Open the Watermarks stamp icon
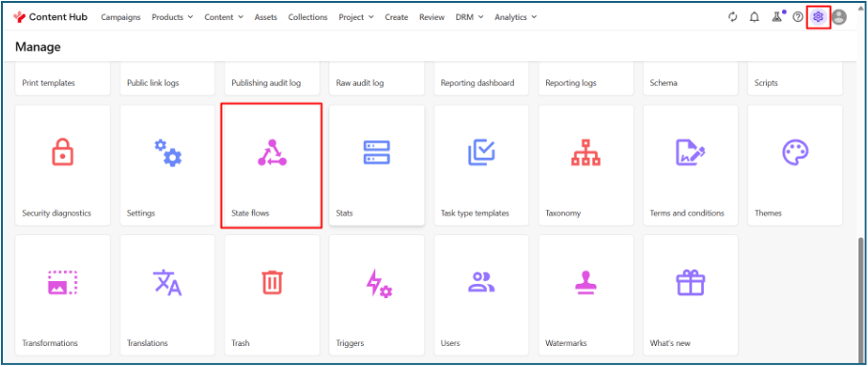Image resolution: width=868 pixels, height=367 pixels. [585, 283]
